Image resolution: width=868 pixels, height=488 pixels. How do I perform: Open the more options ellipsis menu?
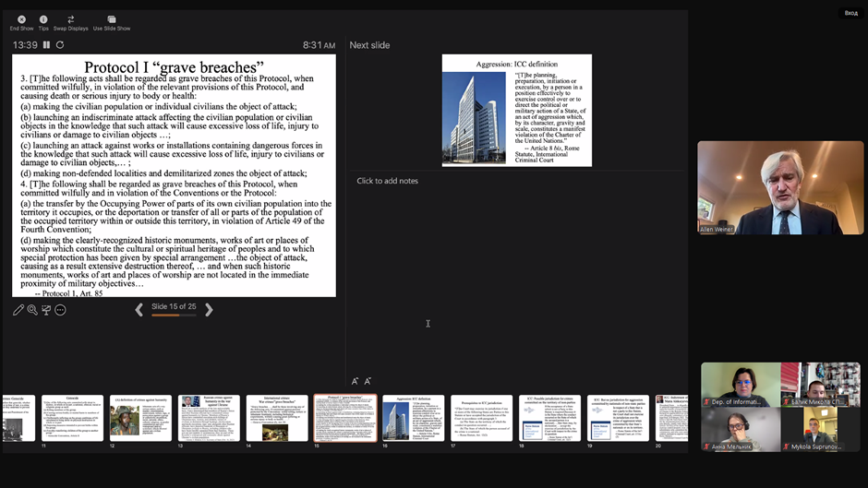pos(60,310)
